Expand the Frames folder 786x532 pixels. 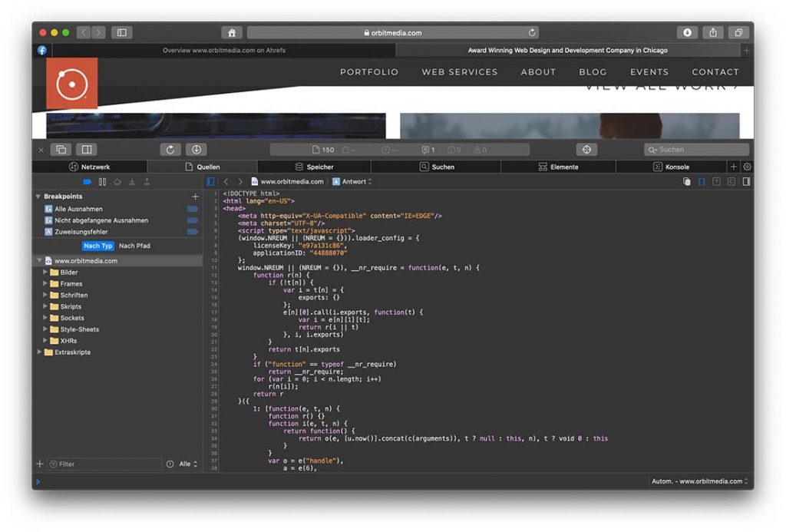pyautogui.click(x=45, y=284)
